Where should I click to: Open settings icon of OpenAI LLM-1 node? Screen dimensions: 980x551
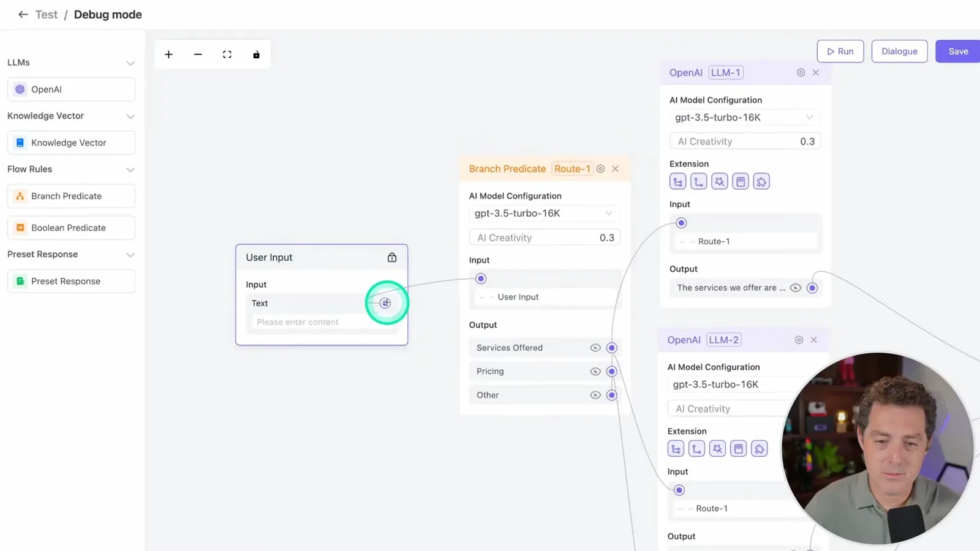(x=801, y=72)
